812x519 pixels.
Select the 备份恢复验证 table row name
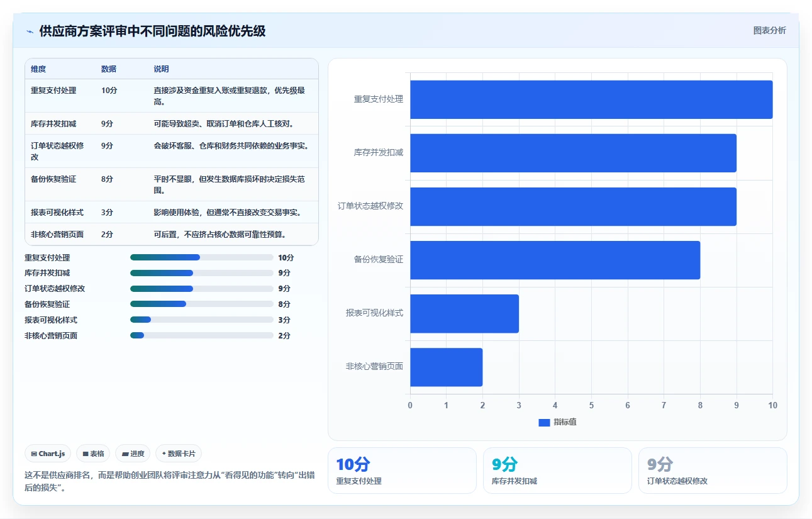pyautogui.click(x=53, y=179)
